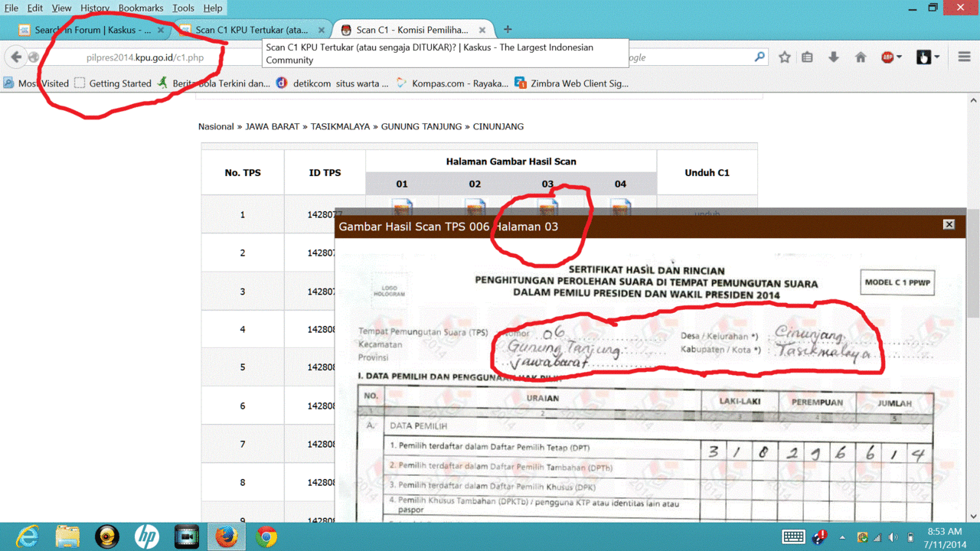Screen dimensions: 980x551
Task: Open scan page 01 icon for TPS 1
Action: pos(402,207)
